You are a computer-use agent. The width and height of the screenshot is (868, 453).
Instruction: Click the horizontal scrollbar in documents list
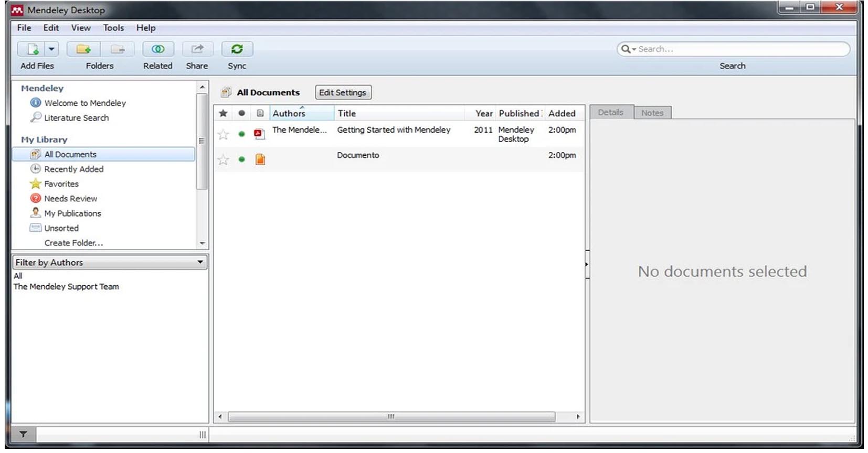(x=391, y=417)
